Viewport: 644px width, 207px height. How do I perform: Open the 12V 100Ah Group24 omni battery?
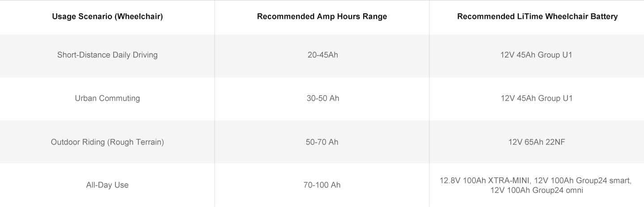[537, 190]
